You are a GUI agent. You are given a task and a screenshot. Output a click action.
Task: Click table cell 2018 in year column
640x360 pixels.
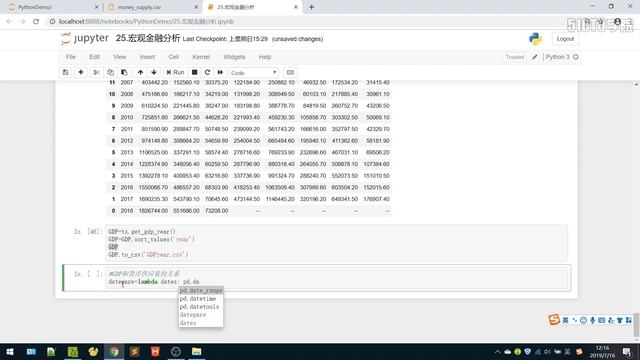127,211
